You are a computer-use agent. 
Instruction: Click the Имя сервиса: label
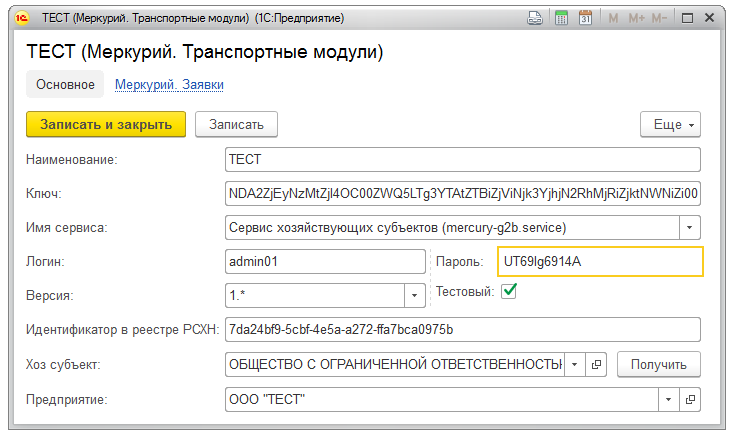point(67,228)
